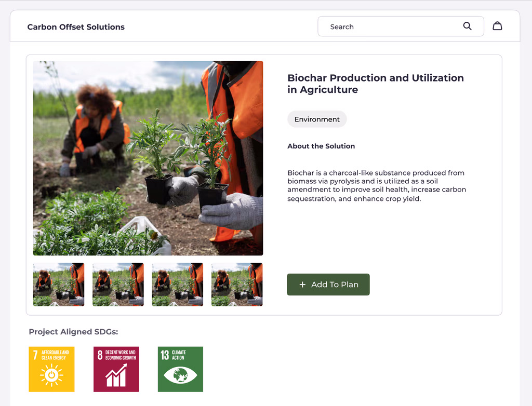This screenshot has height=406, width=532.
Task: Open the shopping bag icon in header
Action: 497,26
